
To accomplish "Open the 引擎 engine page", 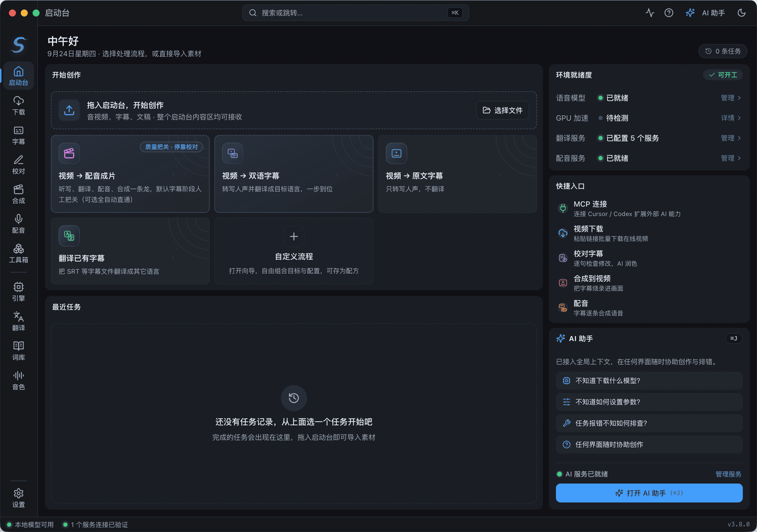I will [18, 292].
